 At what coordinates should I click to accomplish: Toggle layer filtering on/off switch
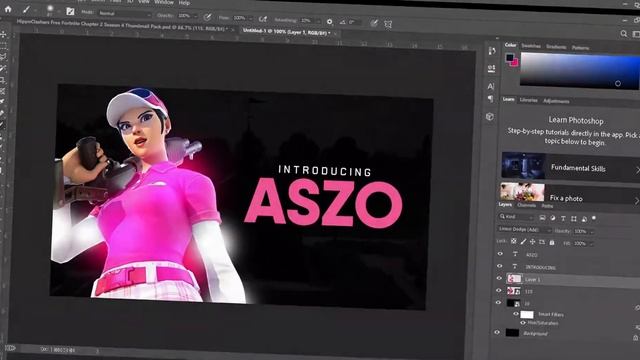click(594, 218)
